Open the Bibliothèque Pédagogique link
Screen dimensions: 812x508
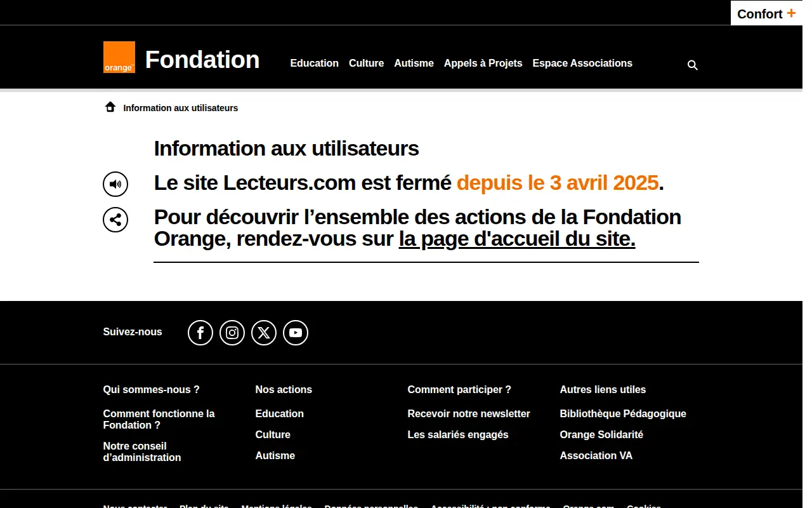623,413
